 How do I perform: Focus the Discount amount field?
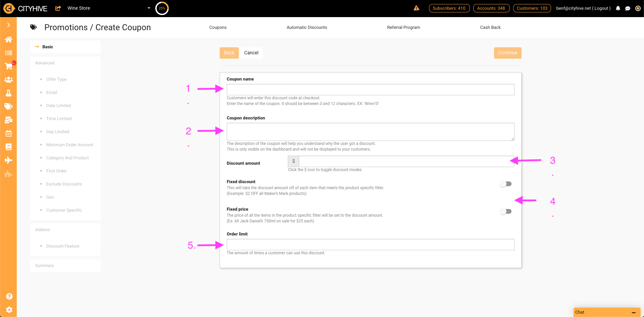coord(407,161)
